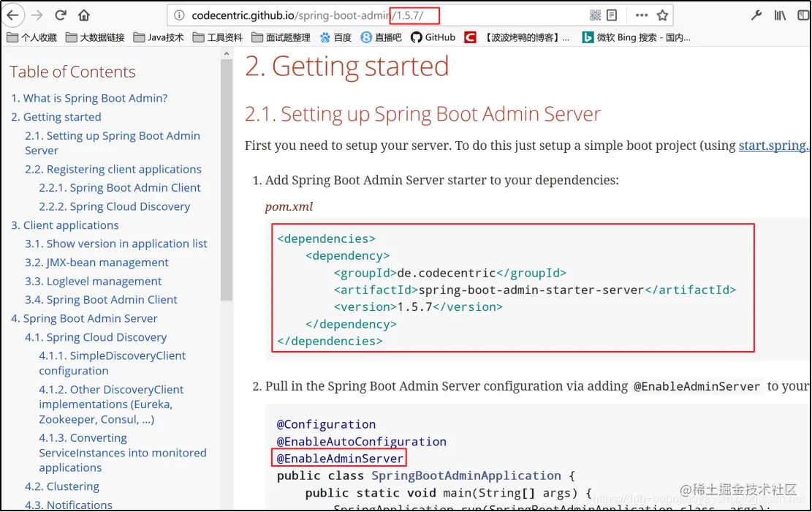Jump to 4.1.1 SimpleDiscoveryClient configuration
The height and width of the screenshot is (512, 812).
click(112, 363)
